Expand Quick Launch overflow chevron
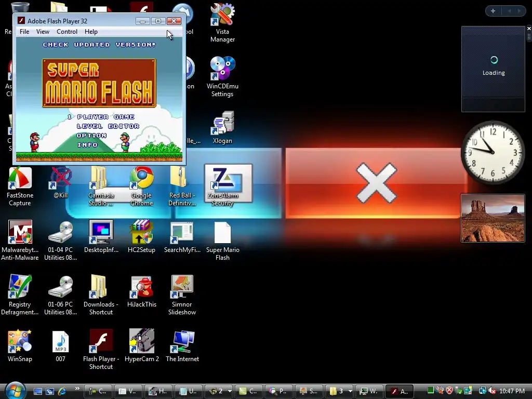 (77, 389)
